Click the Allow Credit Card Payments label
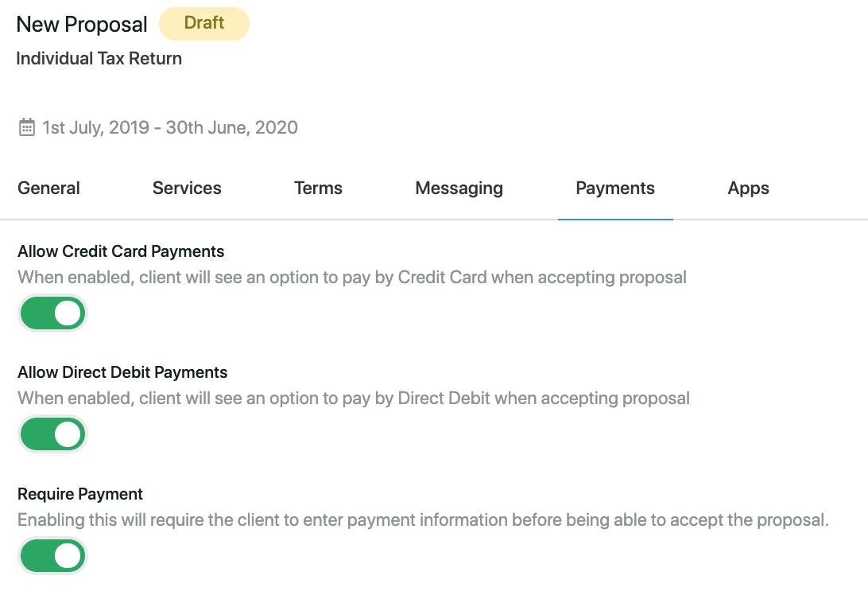 121,251
